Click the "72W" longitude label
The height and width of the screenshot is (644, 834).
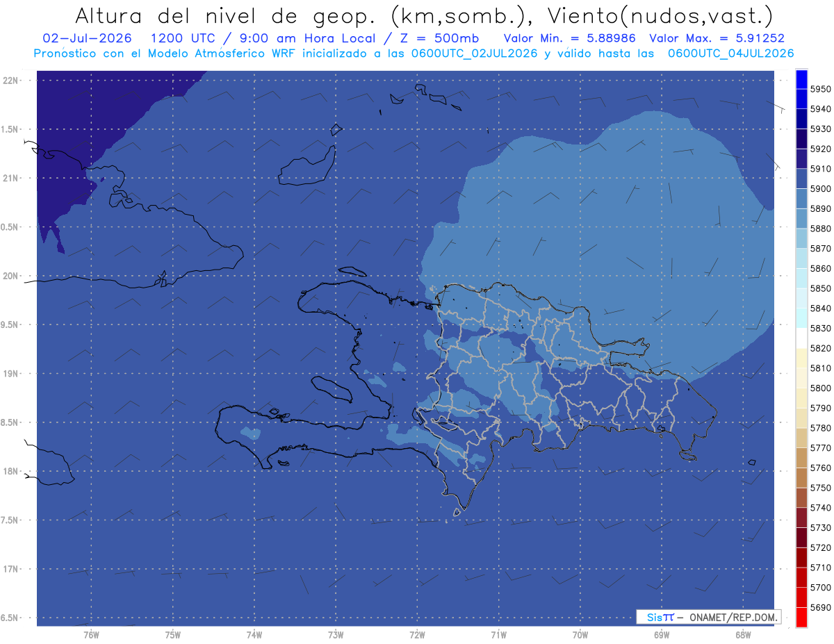(x=417, y=635)
